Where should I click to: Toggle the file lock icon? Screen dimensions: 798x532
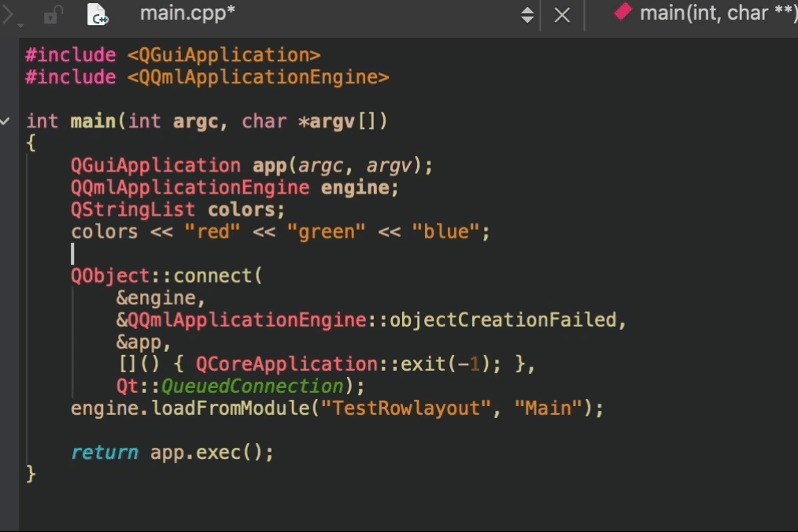click(53, 15)
